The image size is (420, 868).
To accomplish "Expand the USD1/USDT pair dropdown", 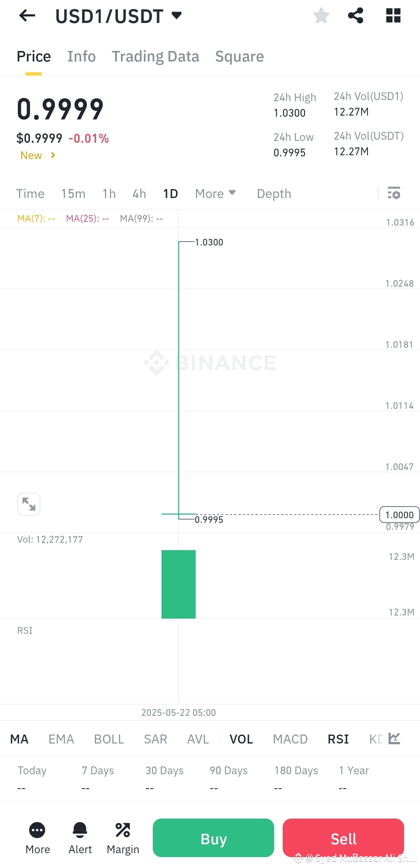I will [x=177, y=16].
